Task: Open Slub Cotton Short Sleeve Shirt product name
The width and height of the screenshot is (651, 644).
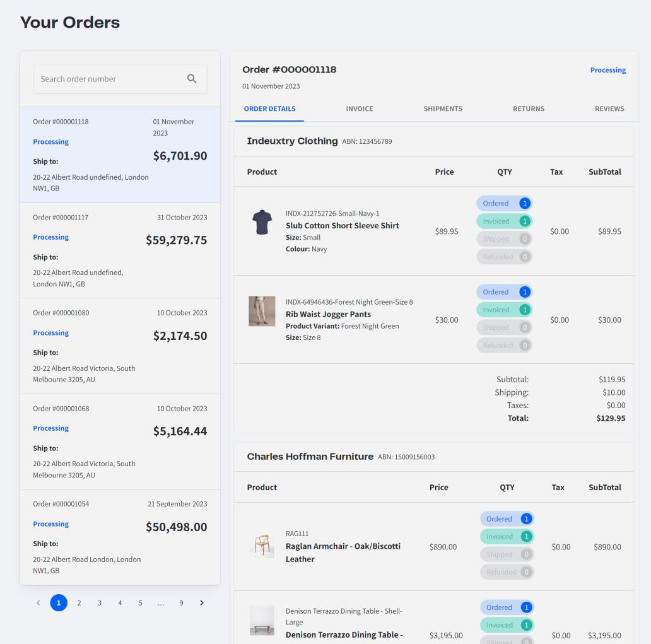Action: pyautogui.click(x=342, y=225)
